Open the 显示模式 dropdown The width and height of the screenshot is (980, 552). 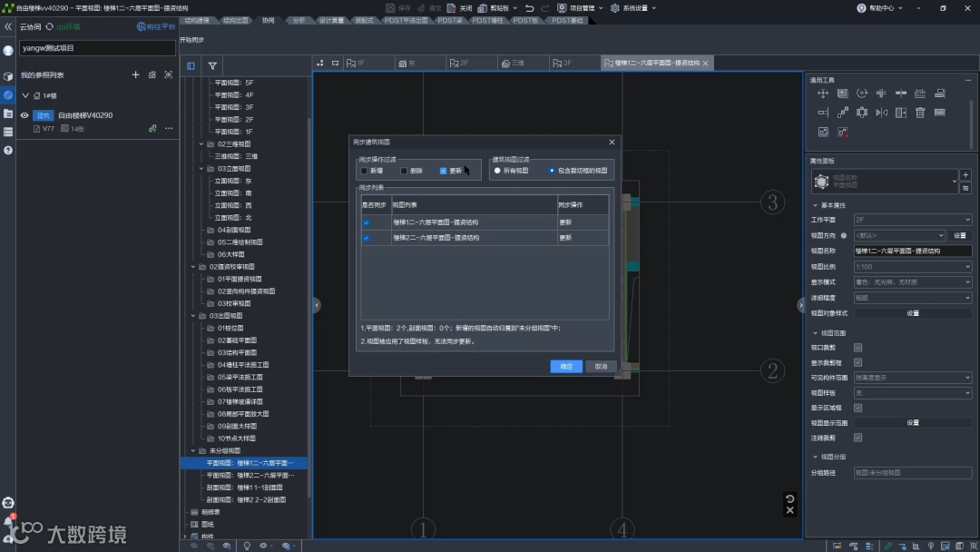click(x=913, y=282)
